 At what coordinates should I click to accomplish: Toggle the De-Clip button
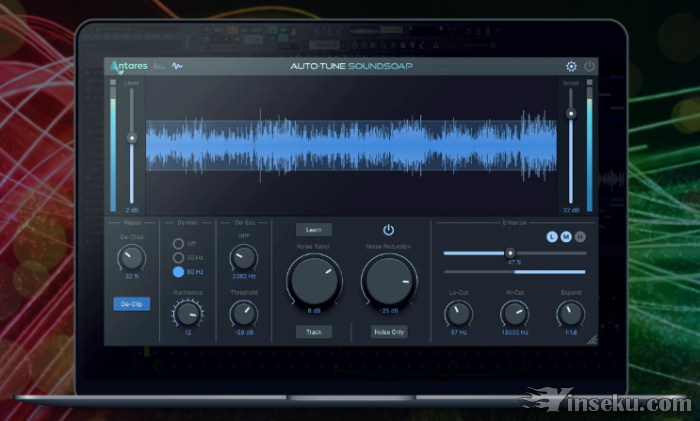click(x=131, y=303)
